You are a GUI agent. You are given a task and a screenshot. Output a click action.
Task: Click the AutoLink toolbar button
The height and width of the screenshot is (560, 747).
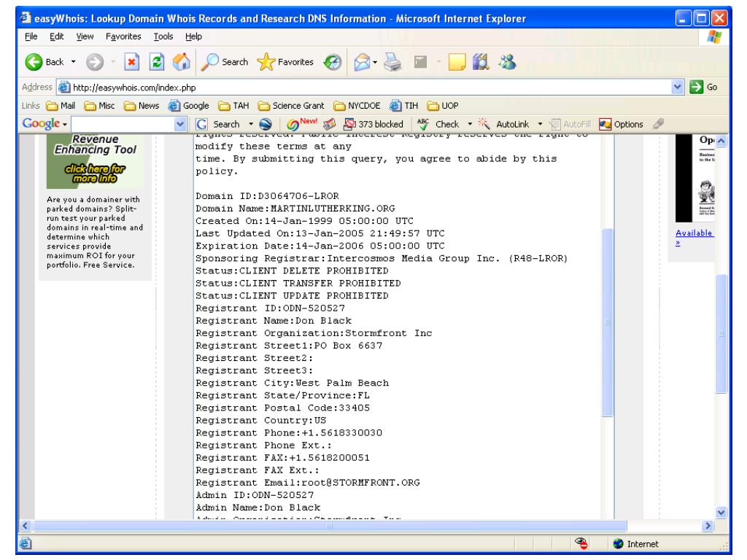tap(503, 124)
